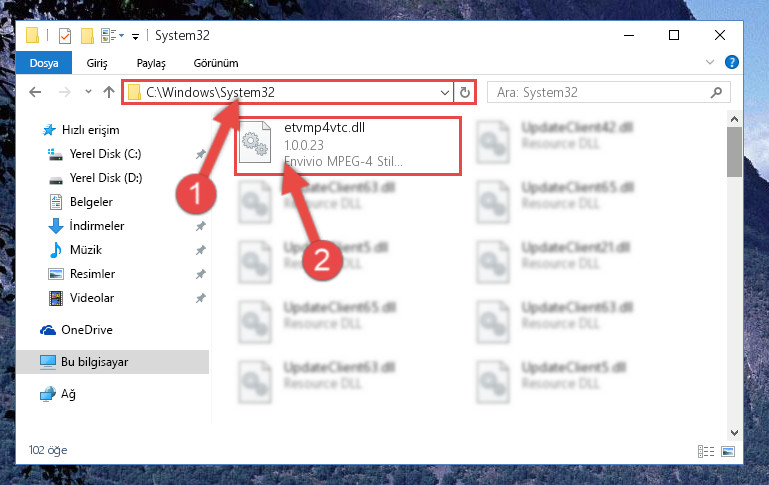The width and height of the screenshot is (769, 485).
Task: Open recent locations dropdown arrow
Action: coord(88,92)
